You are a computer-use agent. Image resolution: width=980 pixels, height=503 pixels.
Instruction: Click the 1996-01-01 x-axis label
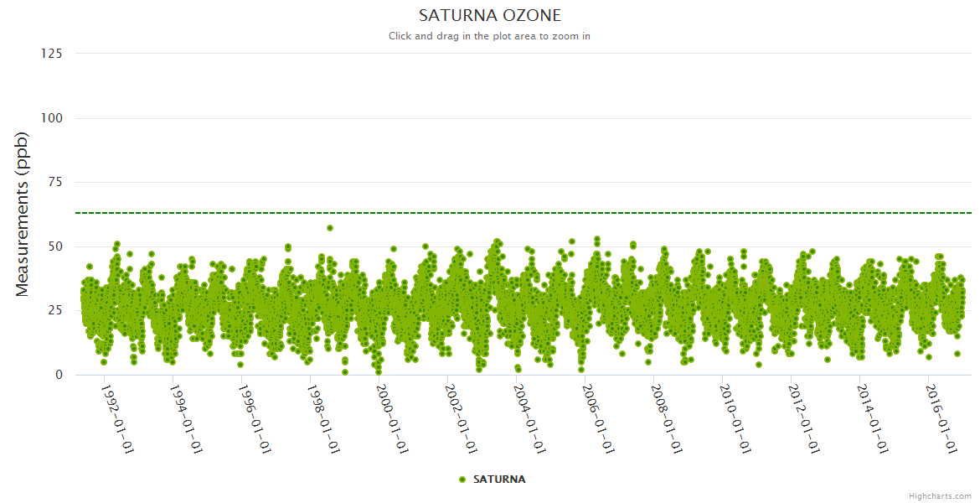click(x=255, y=419)
